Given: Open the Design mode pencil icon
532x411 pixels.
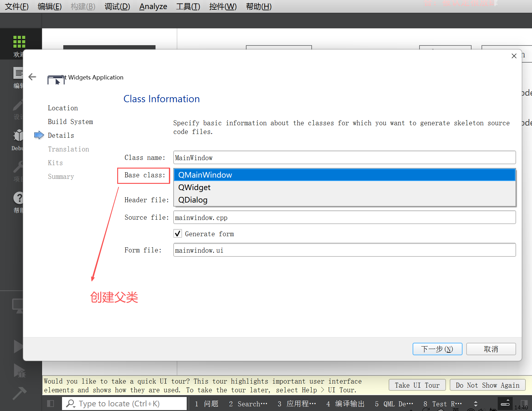Looking at the screenshot, I should pos(18,105).
